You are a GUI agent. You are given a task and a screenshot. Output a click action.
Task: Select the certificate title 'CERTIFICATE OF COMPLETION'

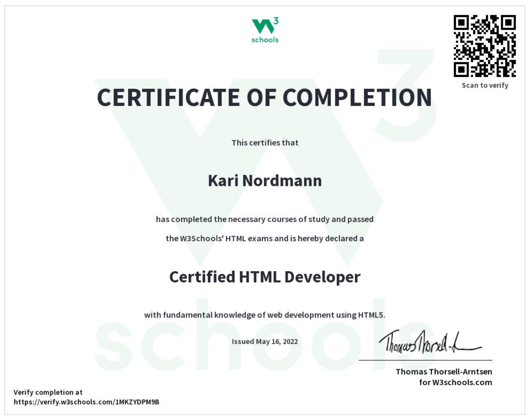coord(265,97)
